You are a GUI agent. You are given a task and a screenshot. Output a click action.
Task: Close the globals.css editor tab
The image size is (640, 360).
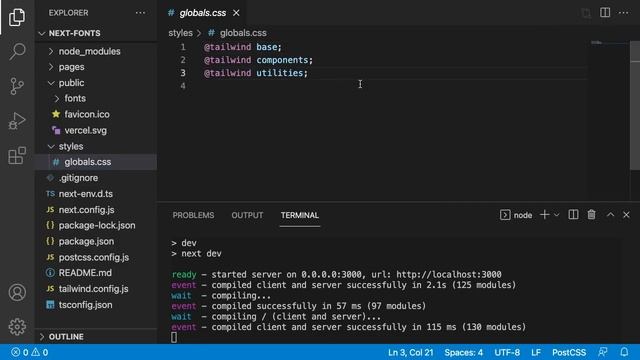(236, 13)
